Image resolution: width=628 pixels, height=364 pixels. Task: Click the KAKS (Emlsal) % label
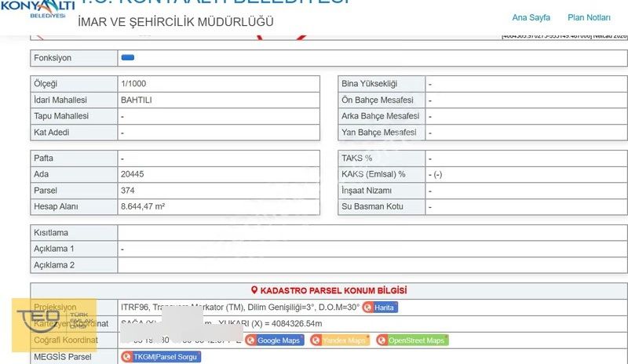pyautogui.click(x=374, y=174)
